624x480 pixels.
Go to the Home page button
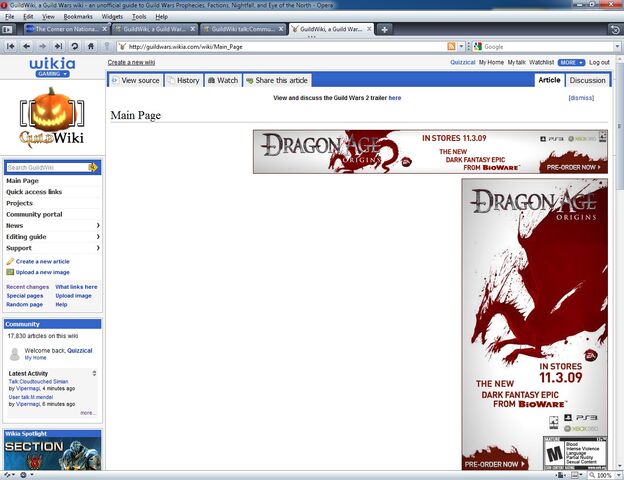91,46
